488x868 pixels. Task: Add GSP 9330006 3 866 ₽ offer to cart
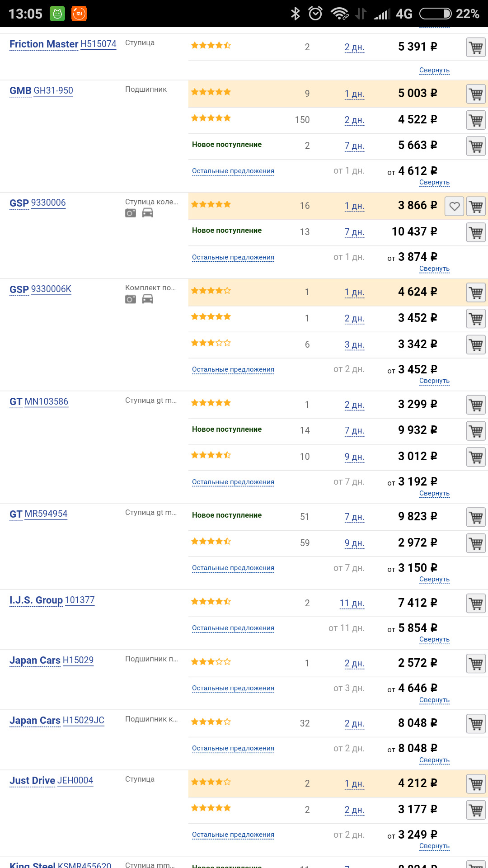click(476, 206)
